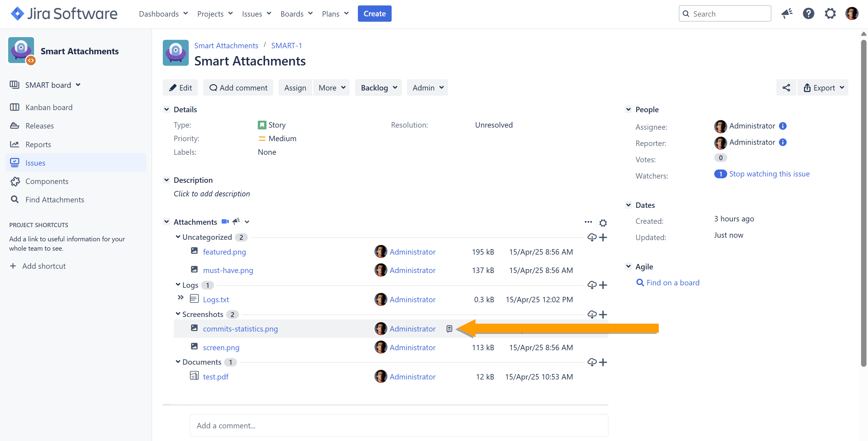Click the Smart Attachments project avatar in sidebar
Screen dimensions: 868x441
coord(21,51)
